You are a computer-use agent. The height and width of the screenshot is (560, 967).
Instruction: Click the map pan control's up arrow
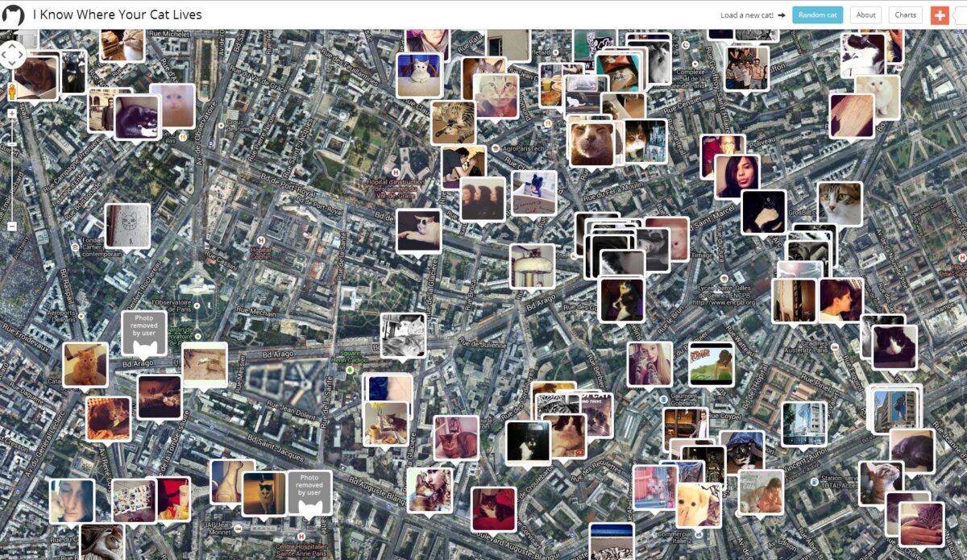(12, 46)
